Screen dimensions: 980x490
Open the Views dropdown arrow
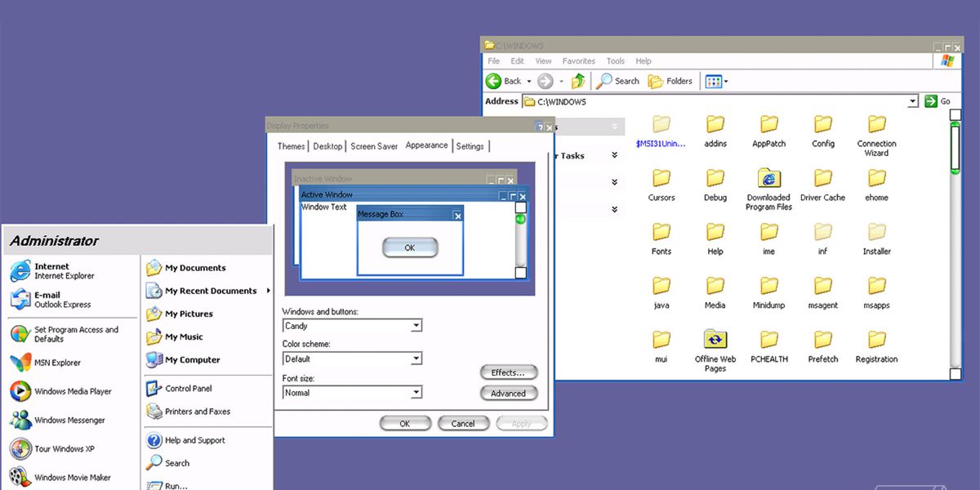726,82
